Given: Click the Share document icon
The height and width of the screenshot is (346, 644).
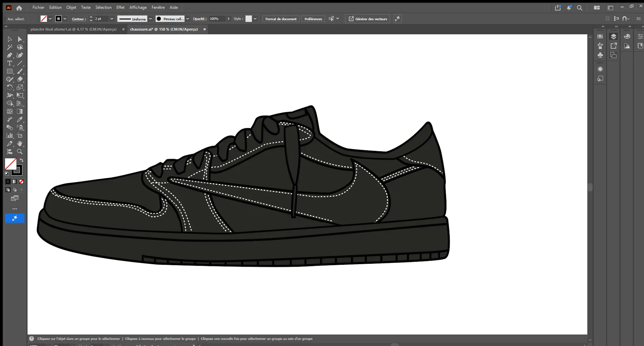Looking at the screenshot, I should coord(558,8).
